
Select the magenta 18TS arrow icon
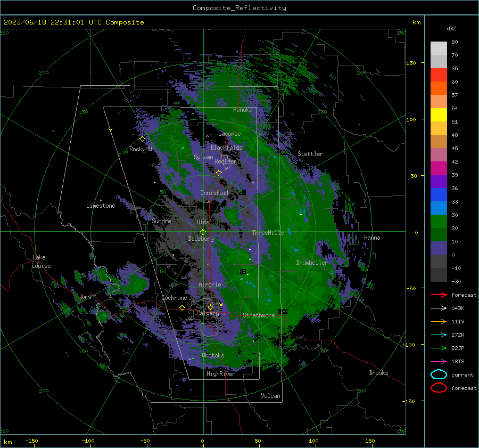pyautogui.click(x=439, y=362)
